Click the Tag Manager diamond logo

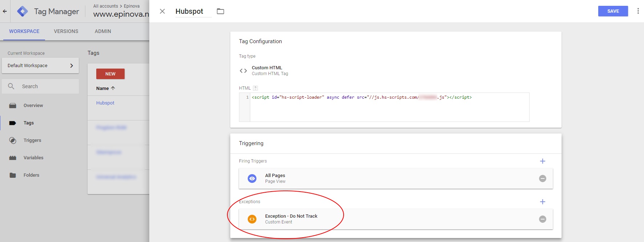point(23,11)
